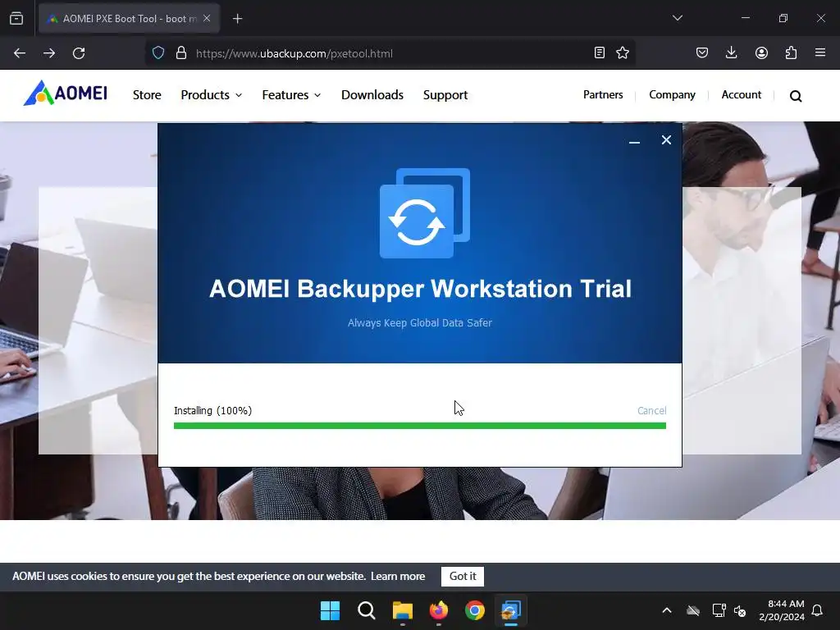This screenshot has height=630, width=840.
Task: Open Windows taskbar search
Action: [367, 610]
